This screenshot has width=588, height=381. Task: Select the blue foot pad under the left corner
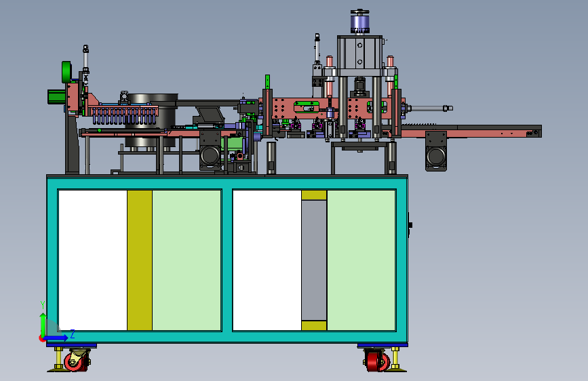(x=72, y=345)
